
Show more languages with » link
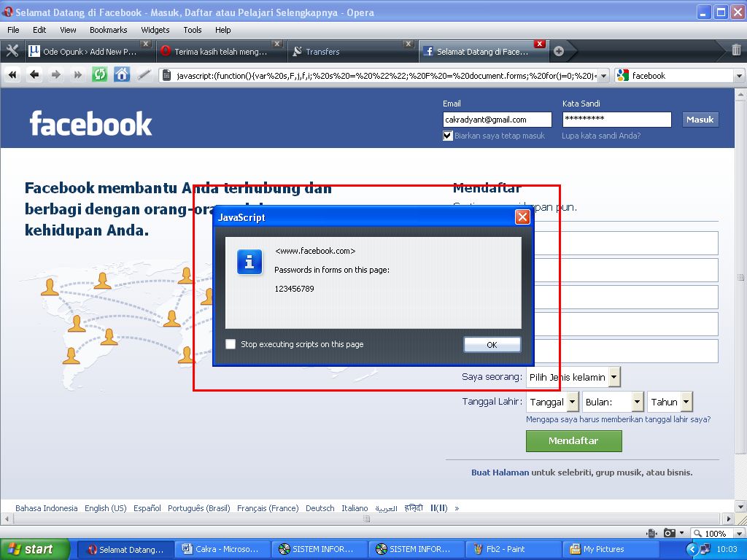tap(457, 508)
